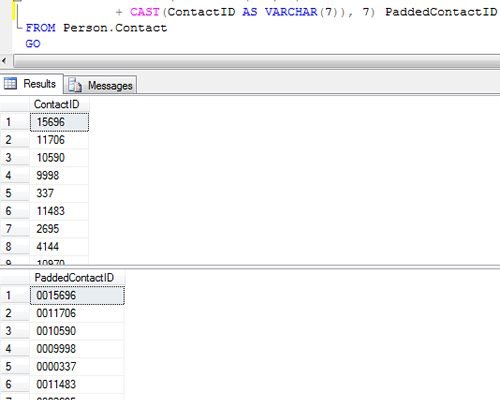This screenshot has width=500, height=400.
Task: Select cell containing 337
Action: (x=59, y=193)
